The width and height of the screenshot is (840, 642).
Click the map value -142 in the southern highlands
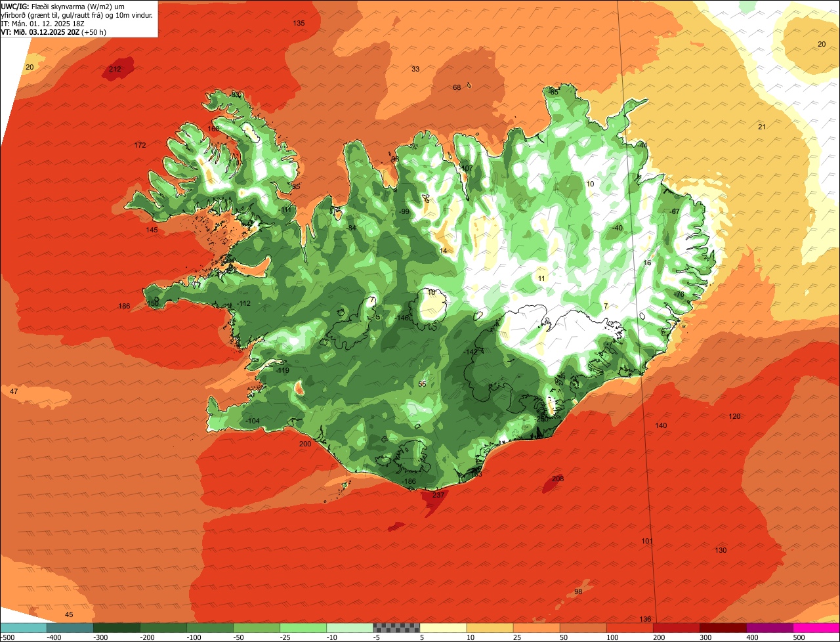(x=471, y=352)
